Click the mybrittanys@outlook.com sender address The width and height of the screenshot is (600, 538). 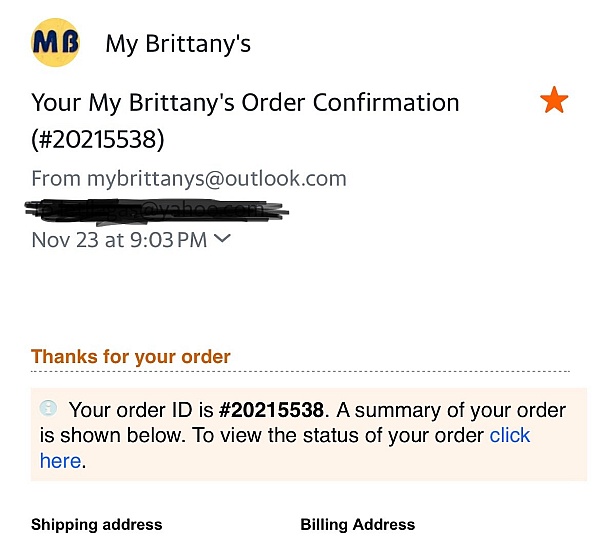[x=217, y=179]
